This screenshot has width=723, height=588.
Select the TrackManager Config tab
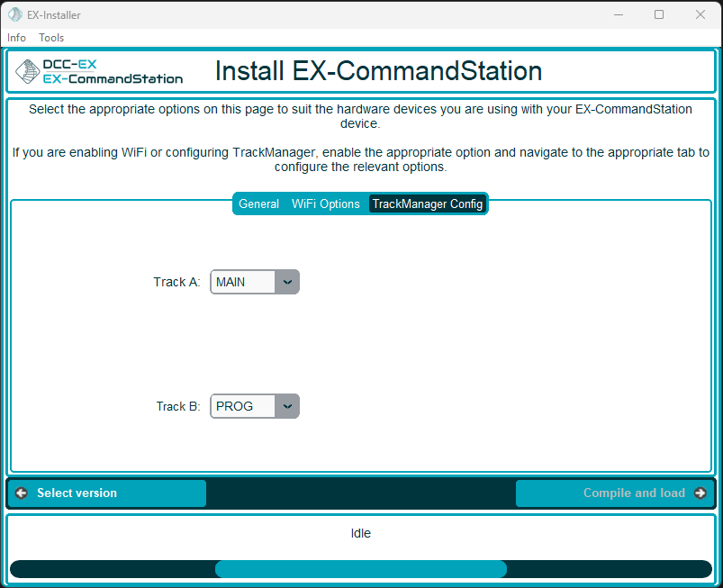[428, 204]
